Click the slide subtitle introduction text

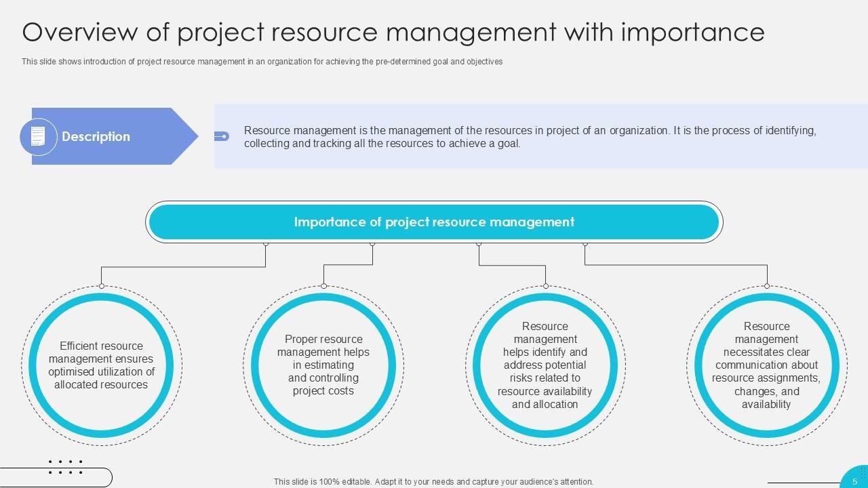[x=262, y=62]
